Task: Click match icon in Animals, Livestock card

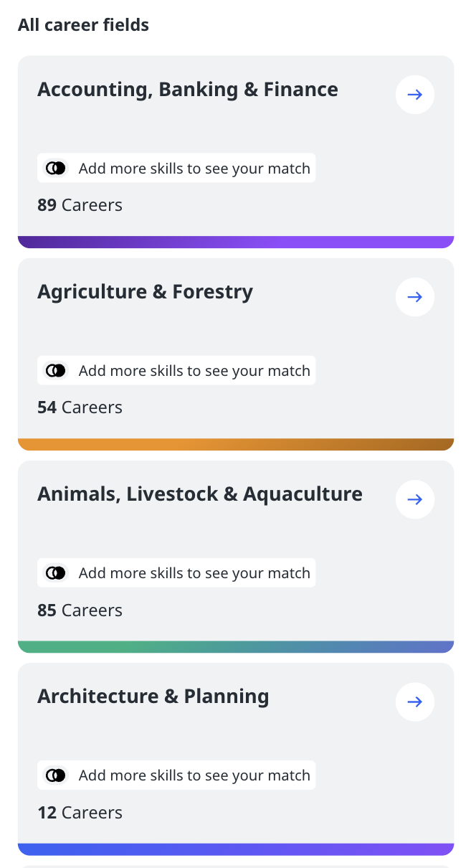Action: pyautogui.click(x=56, y=573)
